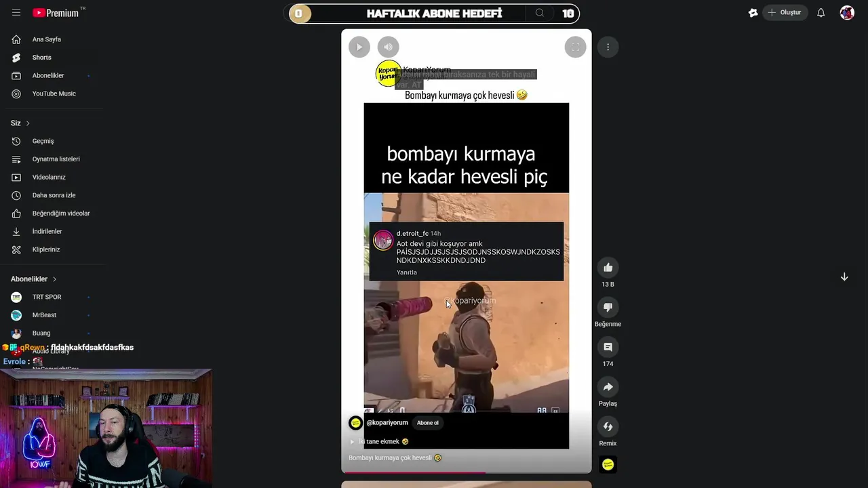Seek on the Shorts progress bar
Image resolution: width=868 pixels, height=488 pixels.
[467, 472]
